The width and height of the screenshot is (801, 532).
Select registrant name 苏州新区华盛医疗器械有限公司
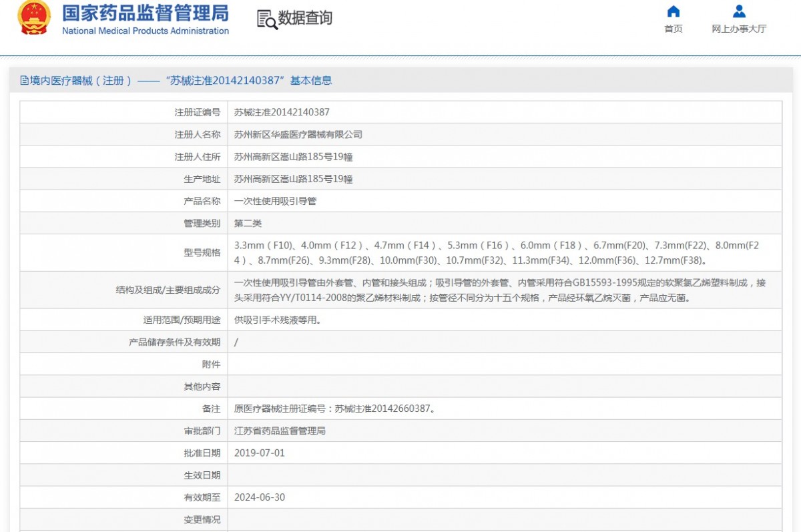click(x=298, y=135)
